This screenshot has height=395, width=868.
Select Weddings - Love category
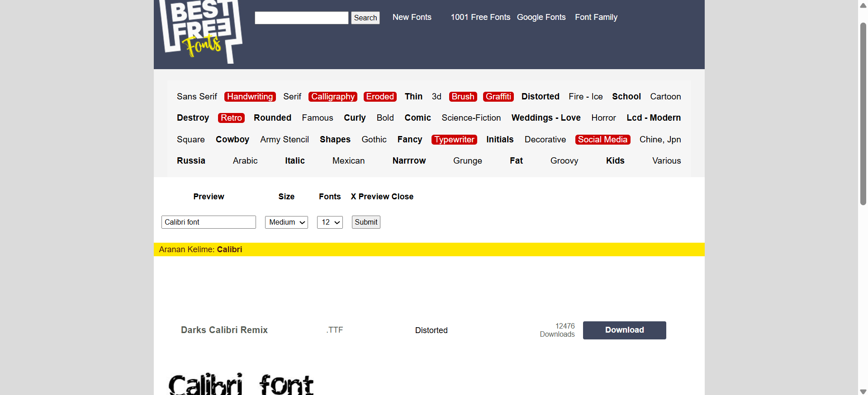[x=546, y=118]
